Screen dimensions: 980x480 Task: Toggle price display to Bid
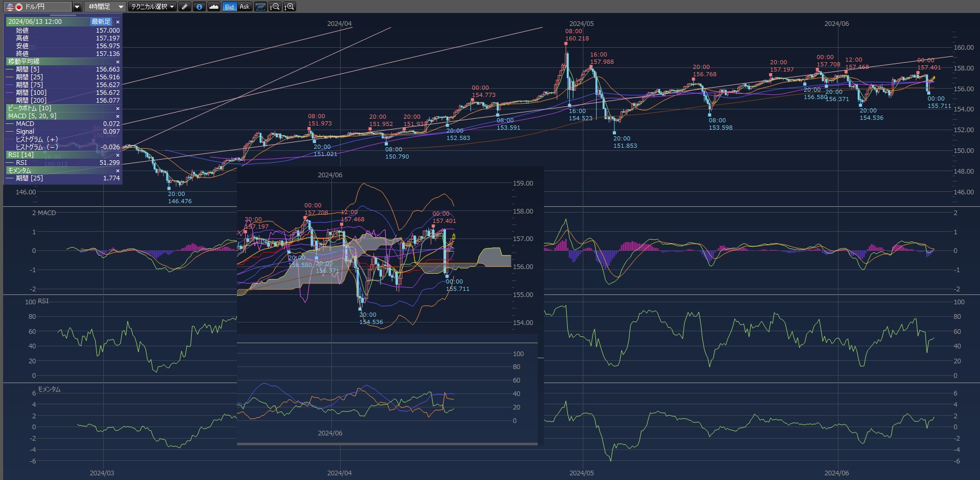coord(230,7)
